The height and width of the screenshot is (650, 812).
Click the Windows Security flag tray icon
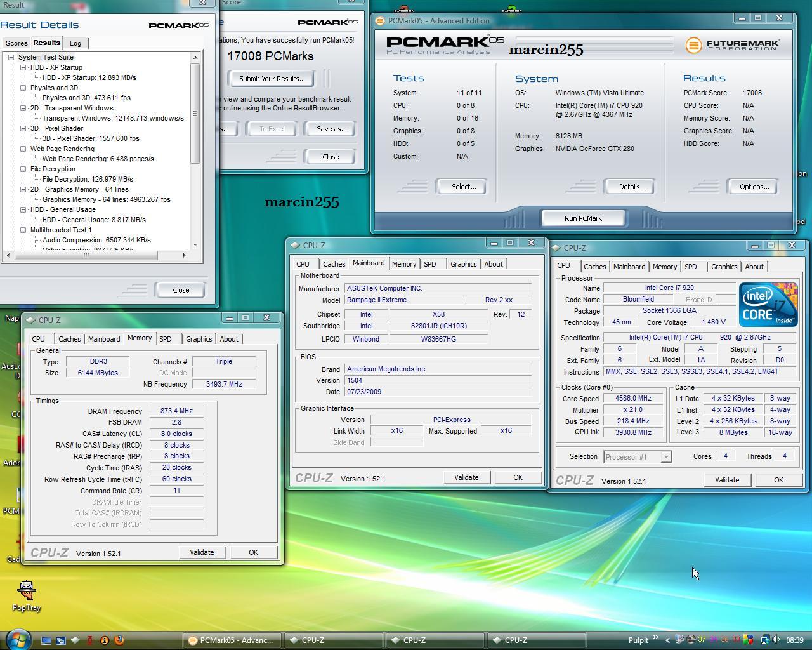pyautogui.click(x=749, y=640)
